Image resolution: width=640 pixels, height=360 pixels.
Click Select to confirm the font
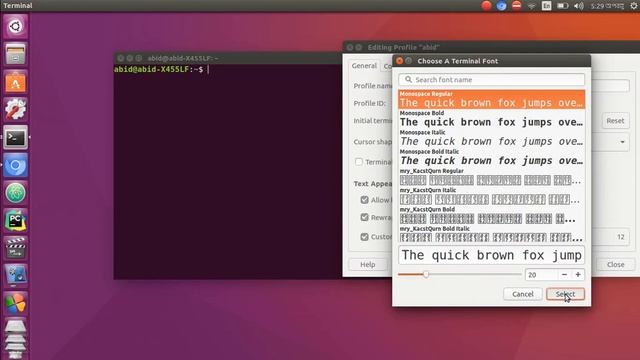coord(565,294)
